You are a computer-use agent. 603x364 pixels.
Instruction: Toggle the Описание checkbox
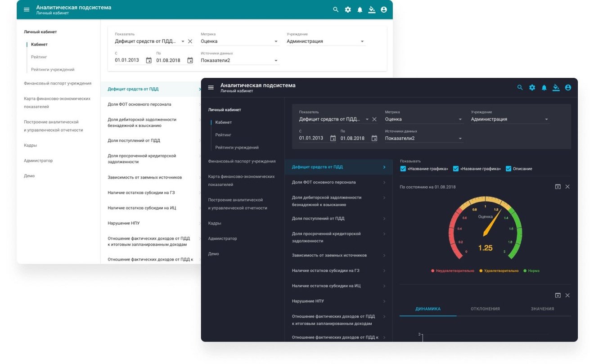508,169
